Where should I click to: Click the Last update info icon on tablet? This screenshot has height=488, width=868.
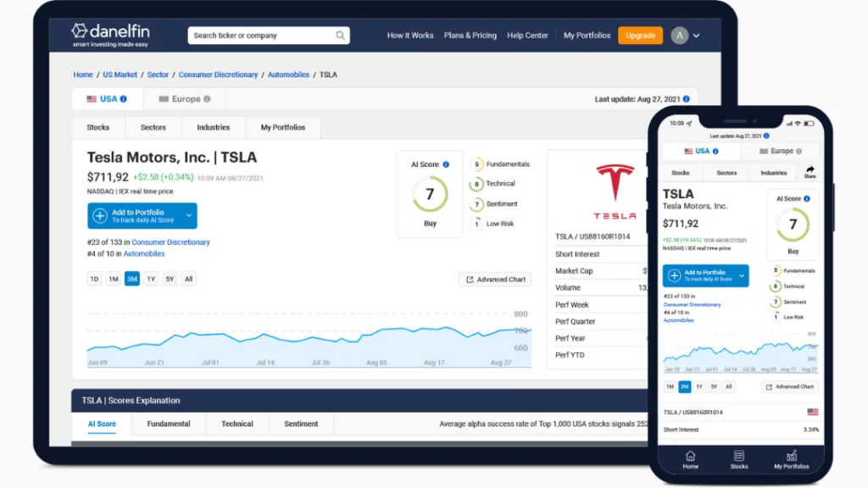click(687, 99)
